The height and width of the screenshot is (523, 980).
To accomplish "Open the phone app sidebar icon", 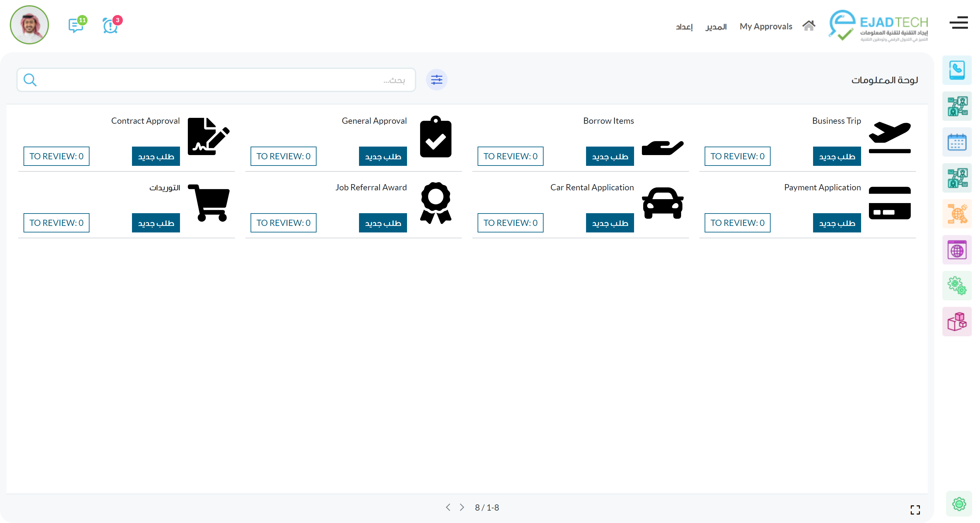I will click(956, 70).
